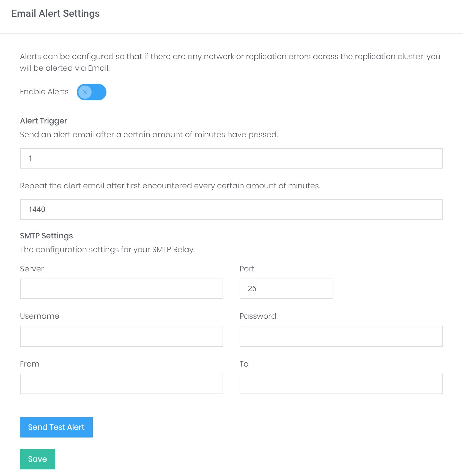Click the green Save button
This screenshot has width=463, height=476.
coord(38,459)
